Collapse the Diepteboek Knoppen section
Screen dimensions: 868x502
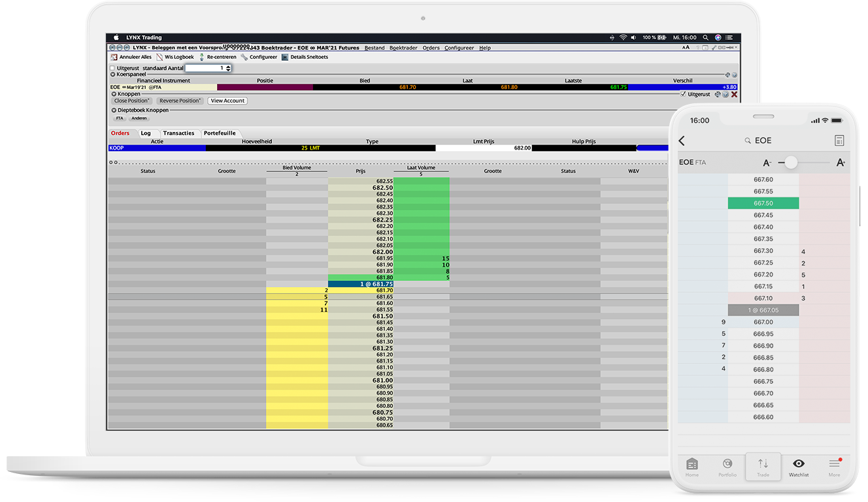click(x=114, y=110)
